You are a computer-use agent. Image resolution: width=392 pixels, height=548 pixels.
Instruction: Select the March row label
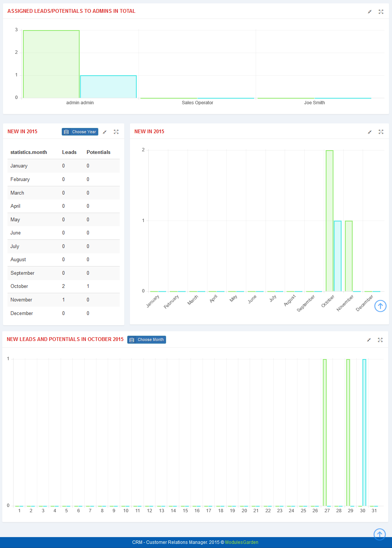(x=17, y=193)
